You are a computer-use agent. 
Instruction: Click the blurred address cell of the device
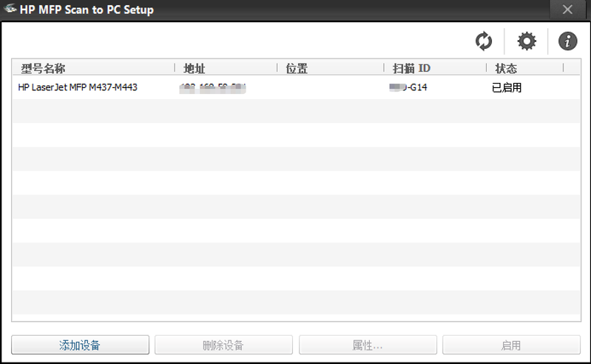click(213, 88)
